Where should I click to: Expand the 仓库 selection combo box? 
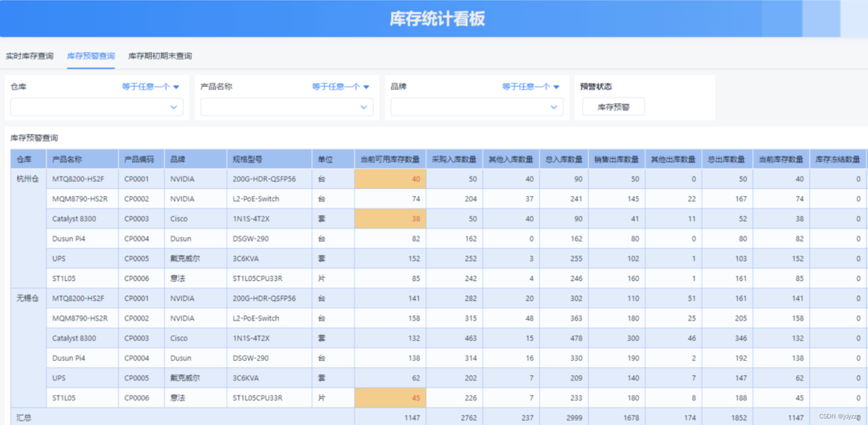(97, 107)
